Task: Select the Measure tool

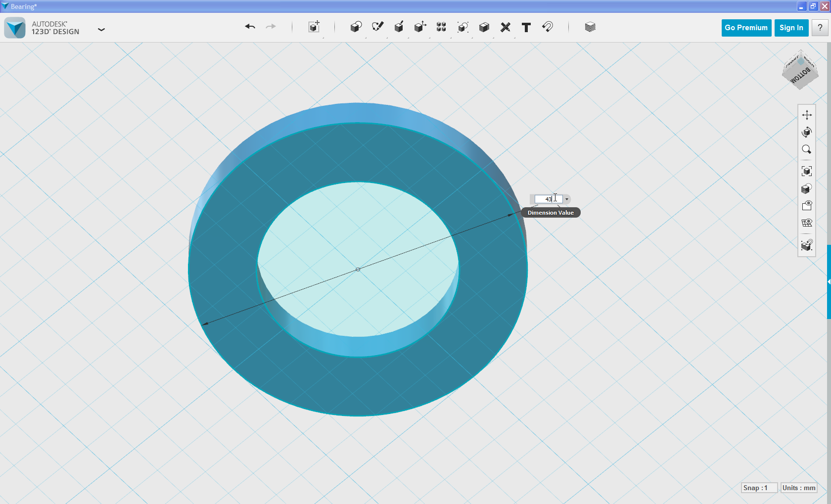Action: pyautogui.click(x=505, y=27)
